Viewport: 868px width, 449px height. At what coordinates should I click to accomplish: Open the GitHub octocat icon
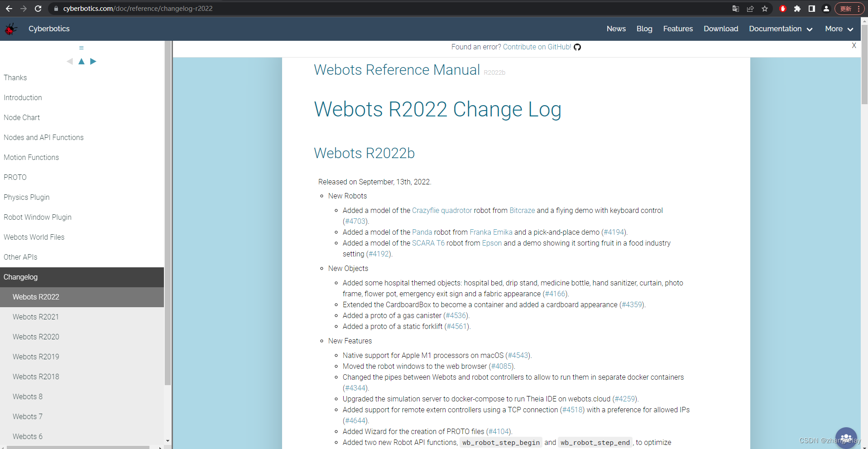577,47
